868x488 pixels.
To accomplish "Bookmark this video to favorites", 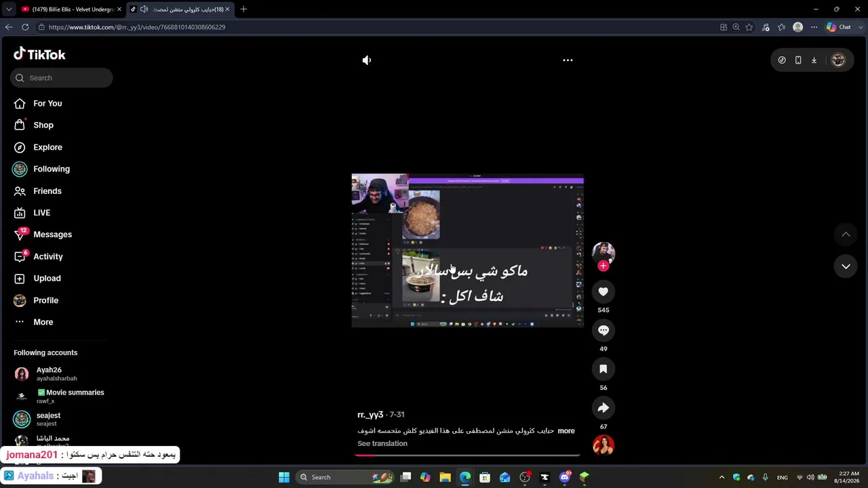I will (604, 369).
